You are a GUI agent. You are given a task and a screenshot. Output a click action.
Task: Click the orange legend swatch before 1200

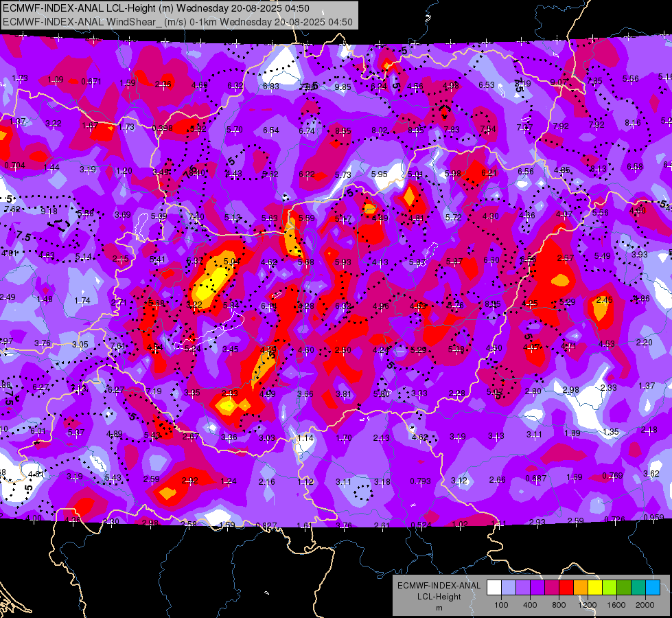[580, 588]
